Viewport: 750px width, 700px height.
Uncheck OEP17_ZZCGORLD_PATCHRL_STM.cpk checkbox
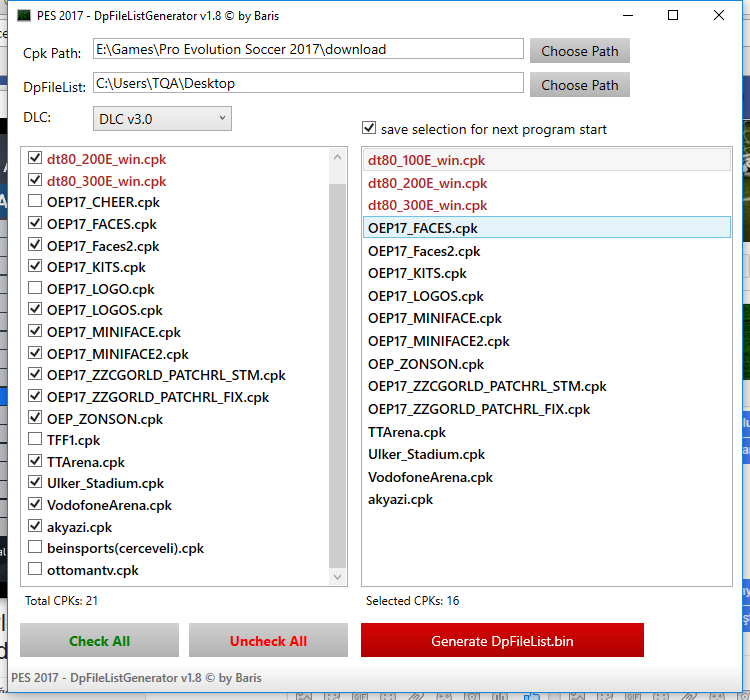coord(35,374)
